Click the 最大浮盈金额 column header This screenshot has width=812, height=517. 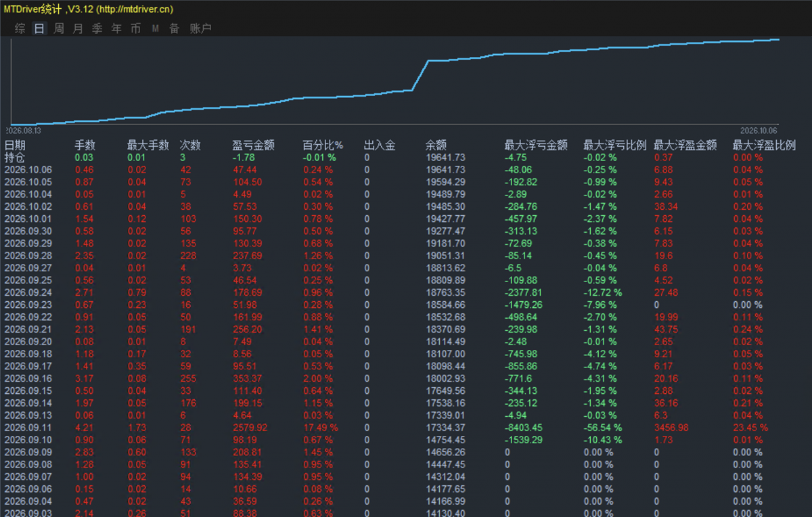[685, 145]
